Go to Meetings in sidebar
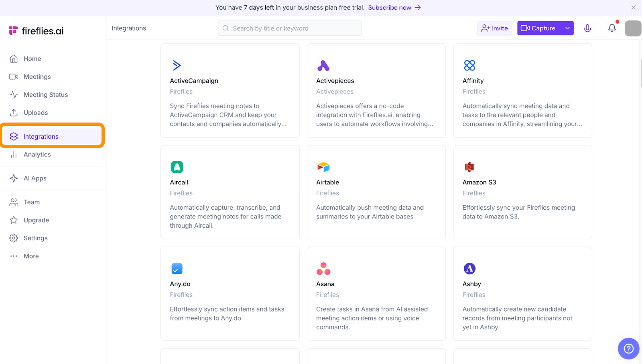The height and width of the screenshot is (364, 642). click(x=37, y=77)
